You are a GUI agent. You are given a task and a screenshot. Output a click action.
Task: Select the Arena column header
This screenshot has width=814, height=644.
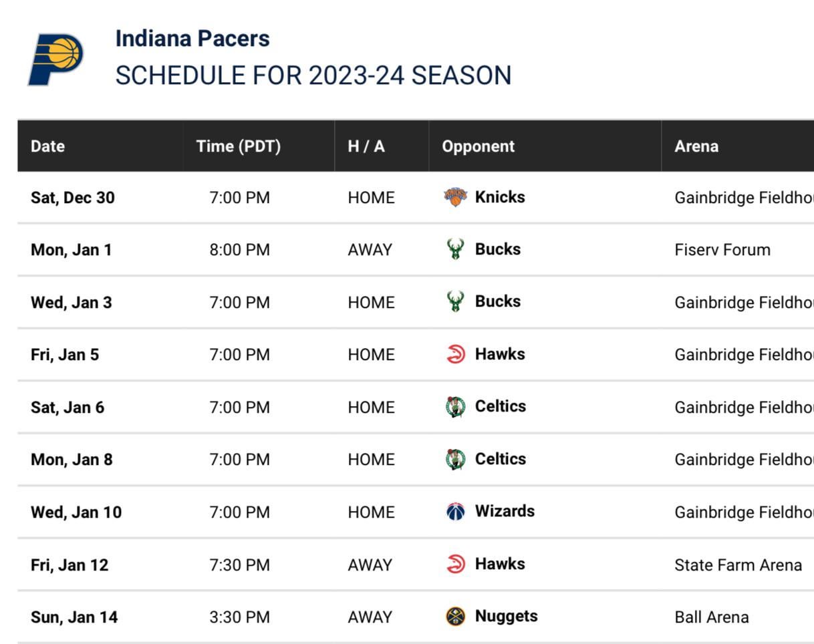click(x=696, y=146)
